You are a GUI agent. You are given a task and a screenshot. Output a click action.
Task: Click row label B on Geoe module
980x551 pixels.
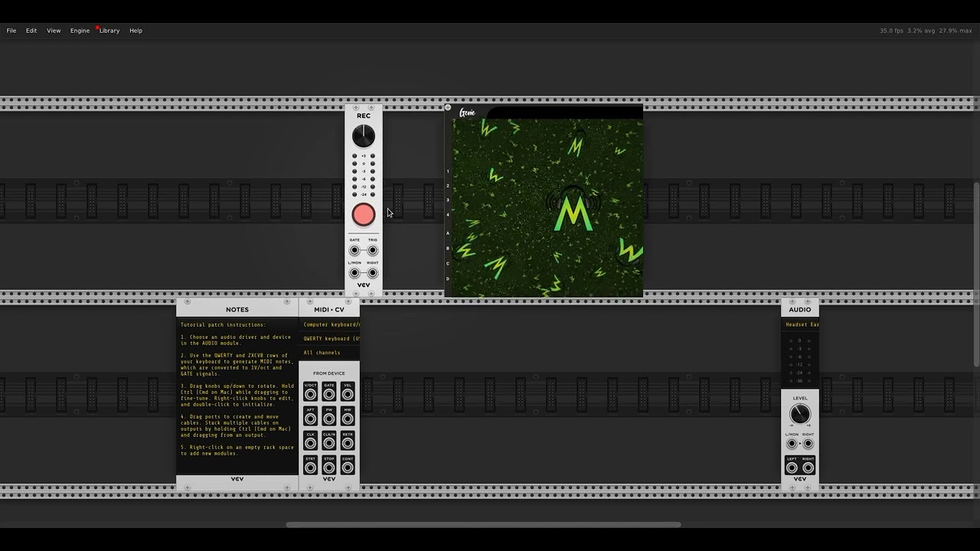click(448, 249)
